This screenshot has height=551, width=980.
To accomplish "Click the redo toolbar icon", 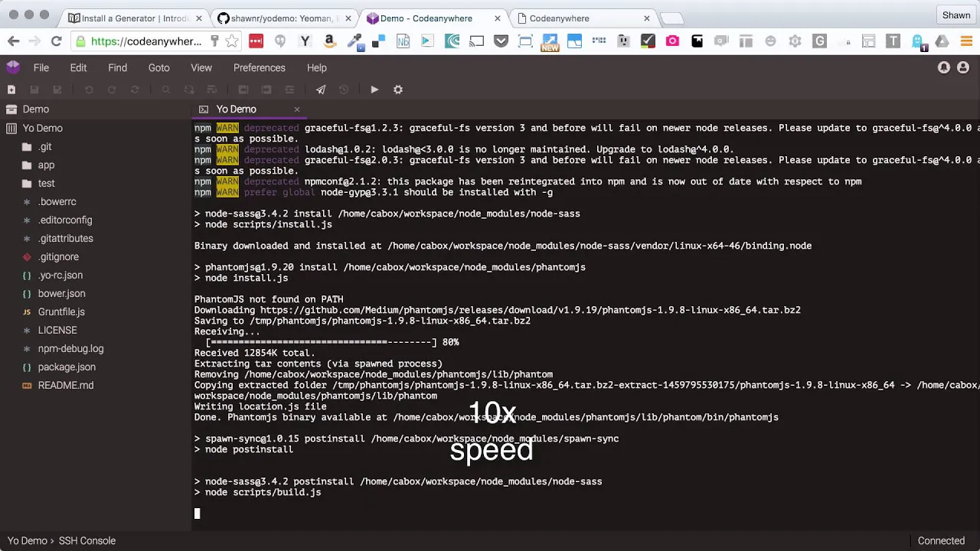I will tap(112, 90).
